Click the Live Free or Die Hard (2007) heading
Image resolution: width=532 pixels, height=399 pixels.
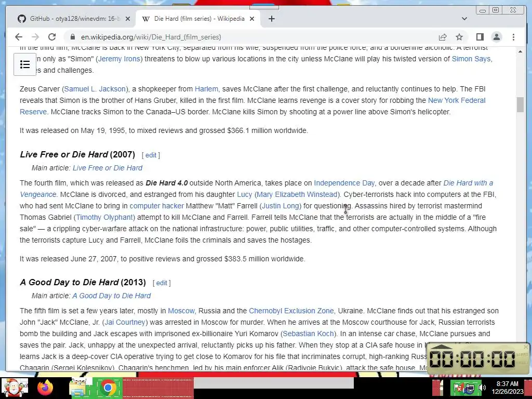77,154
